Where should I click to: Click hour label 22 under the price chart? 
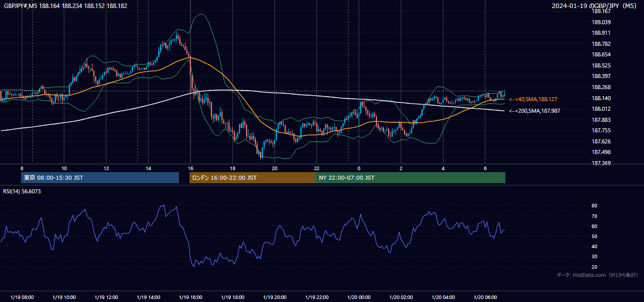pos(316,168)
